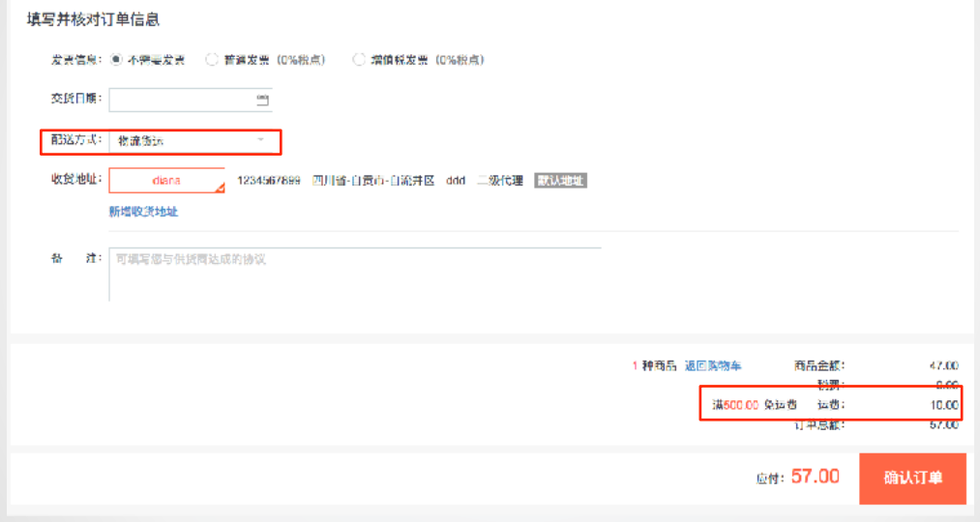The image size is (980, 522).
Task: Choose the VAT invoice (0% tax) radio button
Action: point(359,60)
